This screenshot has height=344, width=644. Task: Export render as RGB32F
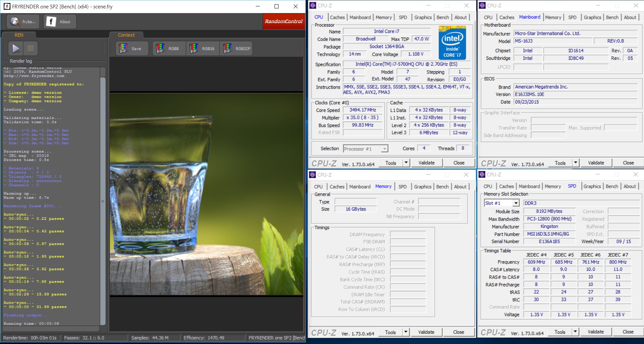[x=237, y=48]
